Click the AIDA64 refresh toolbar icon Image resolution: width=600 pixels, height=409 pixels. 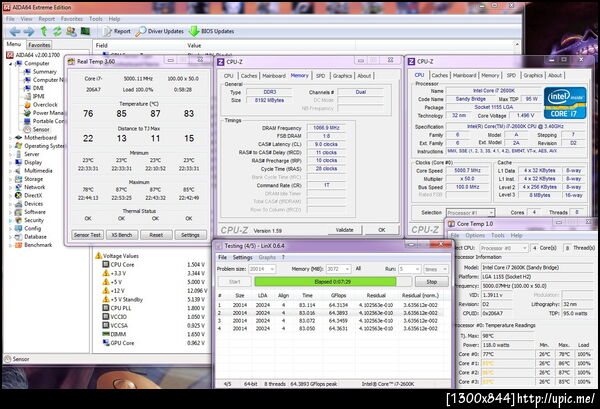[x=57, y=31]
